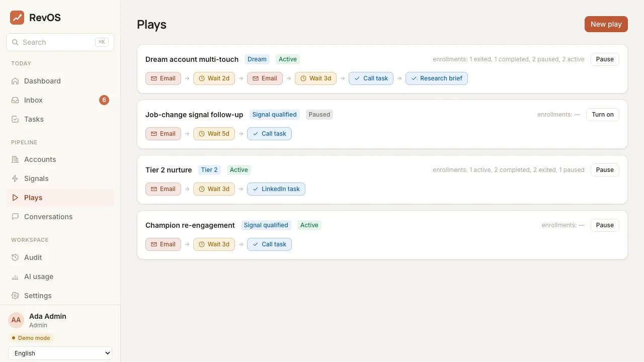Click the Ada Admin user name

point(48,316)
